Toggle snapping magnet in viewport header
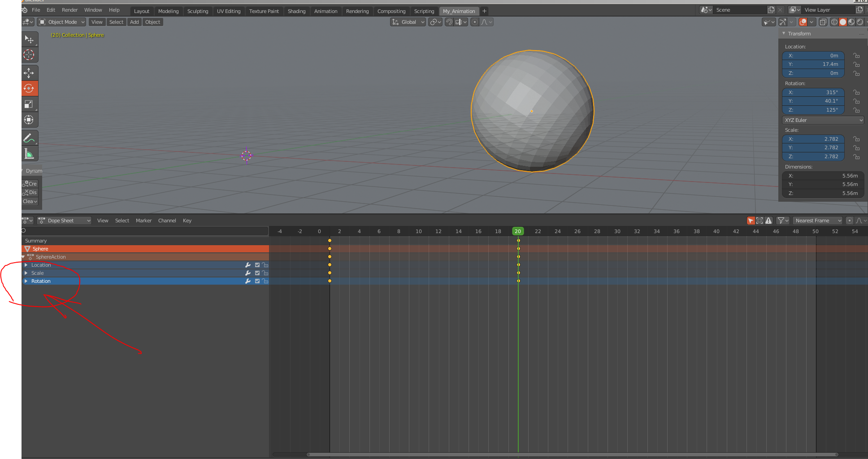Screen dimensions: 868x459 click(x=449, y=22)
